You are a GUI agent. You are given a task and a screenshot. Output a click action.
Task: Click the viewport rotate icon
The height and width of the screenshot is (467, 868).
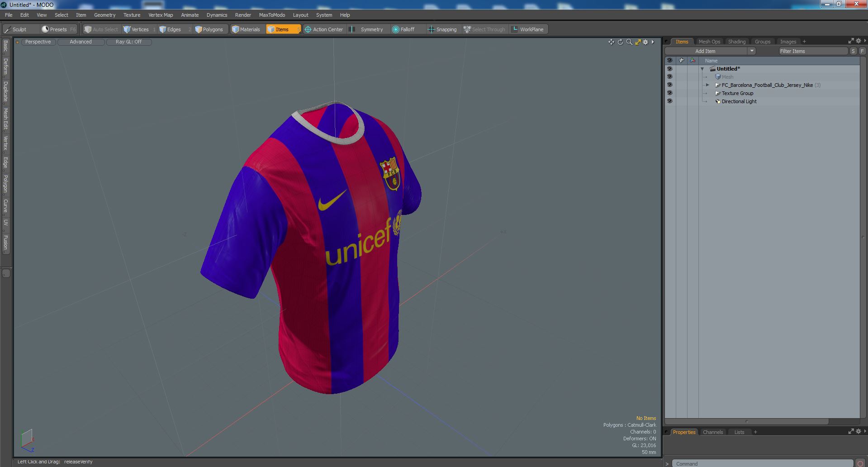620,42
